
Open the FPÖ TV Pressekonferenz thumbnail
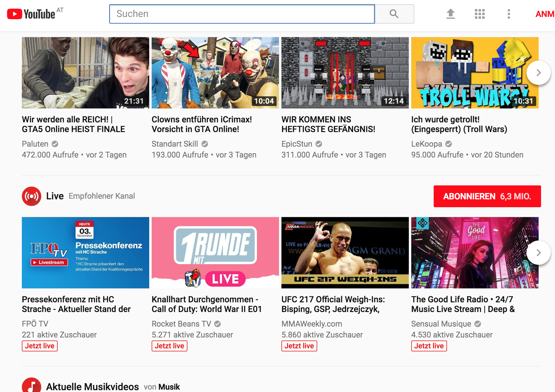(x=86, y=253)
